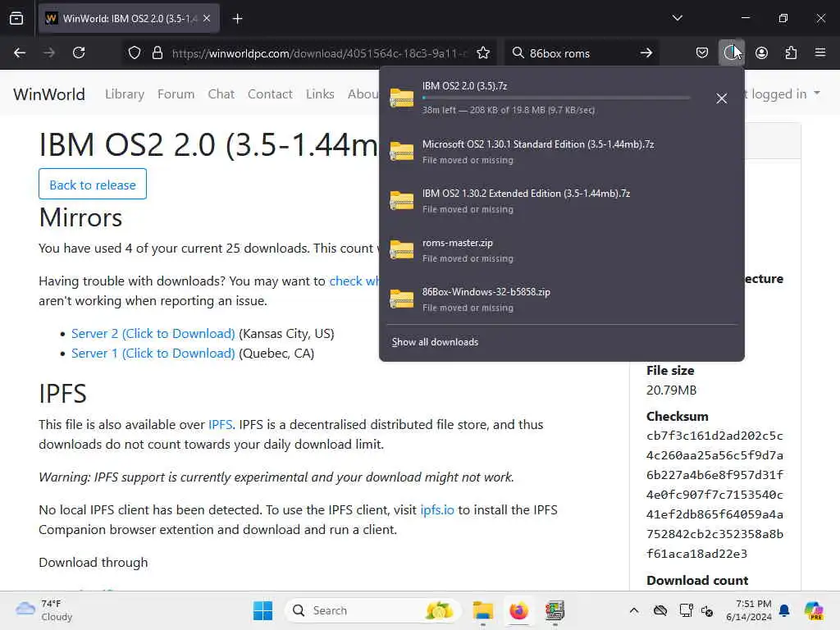
Task: Click archive icon for roms-master.zip
Action: [402, 249]
